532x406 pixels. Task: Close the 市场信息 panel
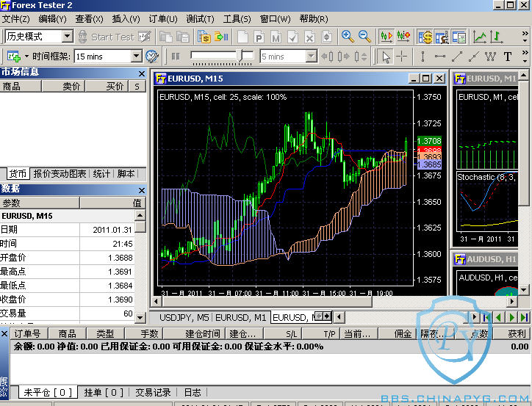coord(142,73)
